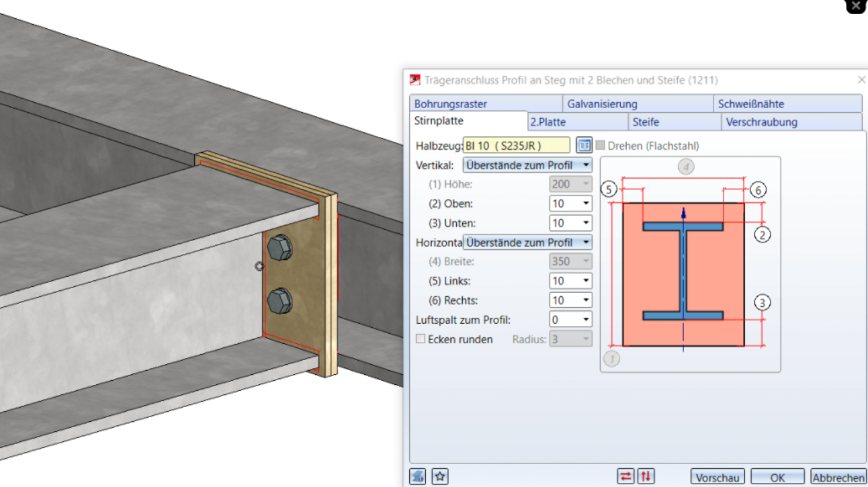Open the Halbzeug catalog selection icon

pos(584,145)
